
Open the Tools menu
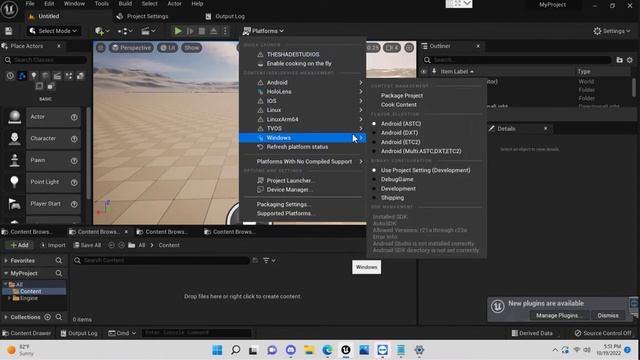click(102, 4)
